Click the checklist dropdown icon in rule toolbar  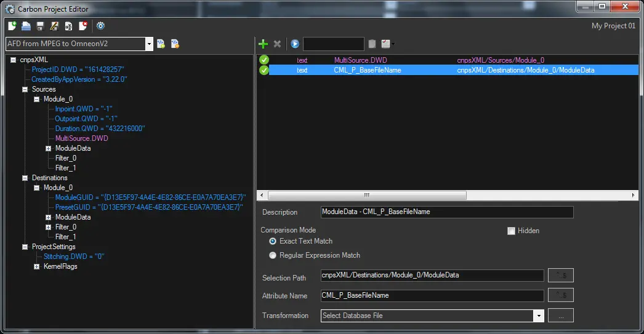387,44
